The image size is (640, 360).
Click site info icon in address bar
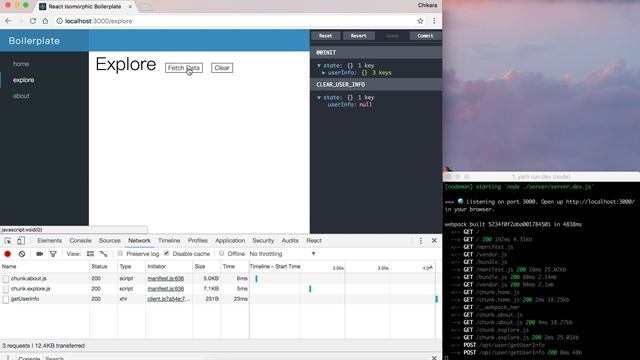60,21
